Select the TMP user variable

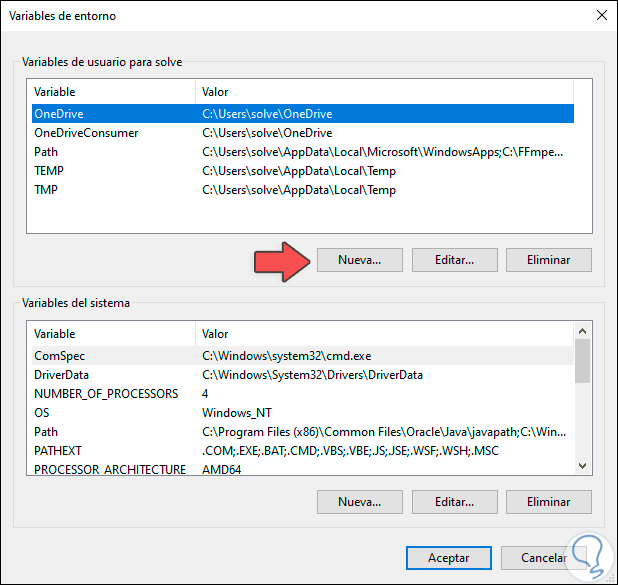47,190
